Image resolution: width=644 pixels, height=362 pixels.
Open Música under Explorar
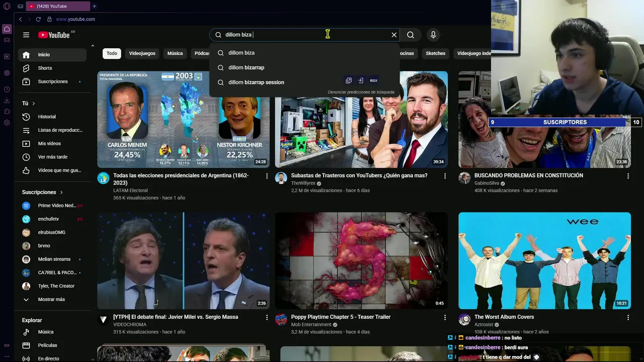[52, 332]
